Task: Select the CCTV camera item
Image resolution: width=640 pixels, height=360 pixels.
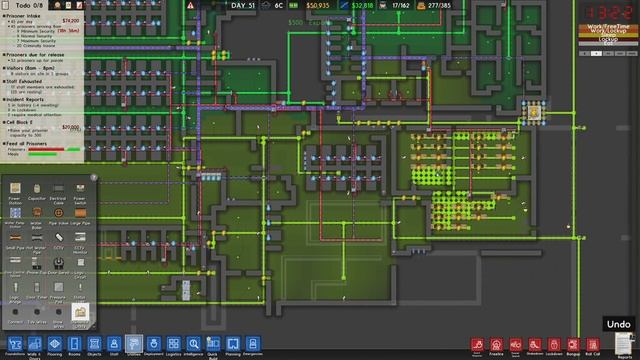Action: [x=58, y=238]
